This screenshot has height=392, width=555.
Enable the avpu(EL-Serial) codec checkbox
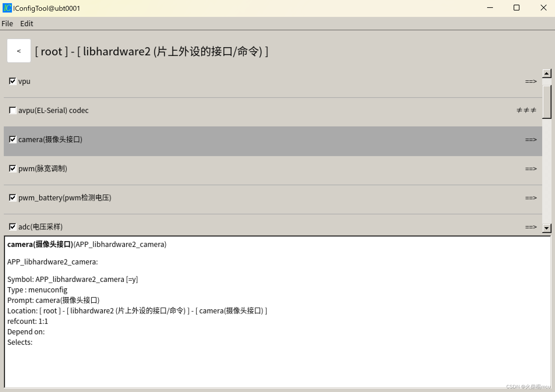pyautogui.click(x=13, y=110)
